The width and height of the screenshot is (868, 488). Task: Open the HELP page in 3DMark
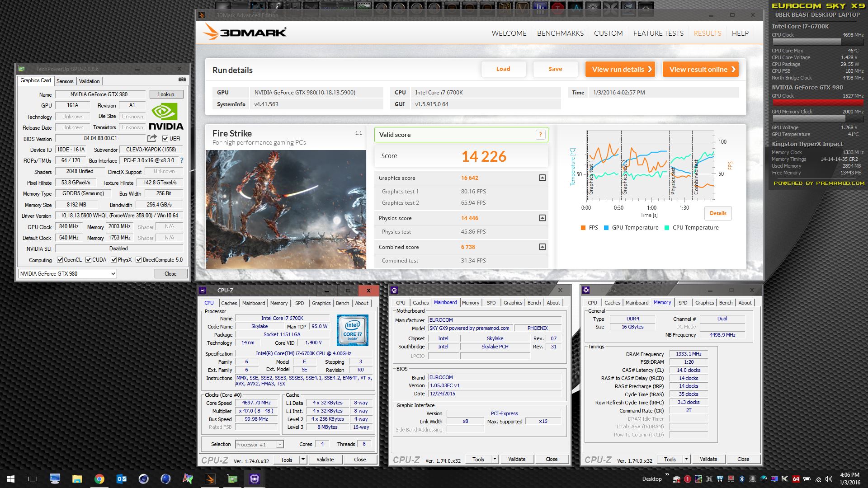[x=740, y=33]
